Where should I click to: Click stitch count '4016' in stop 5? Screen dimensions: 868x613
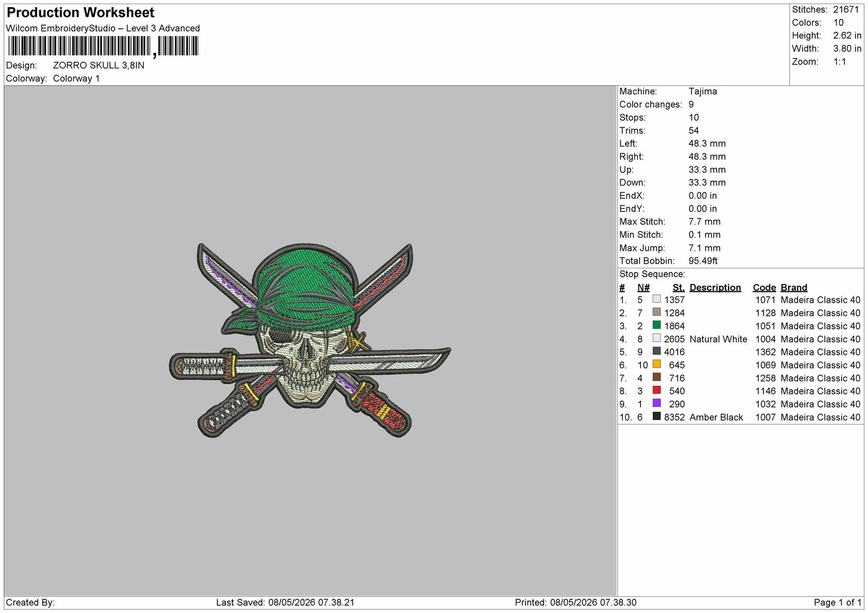(x=674, y=352)
